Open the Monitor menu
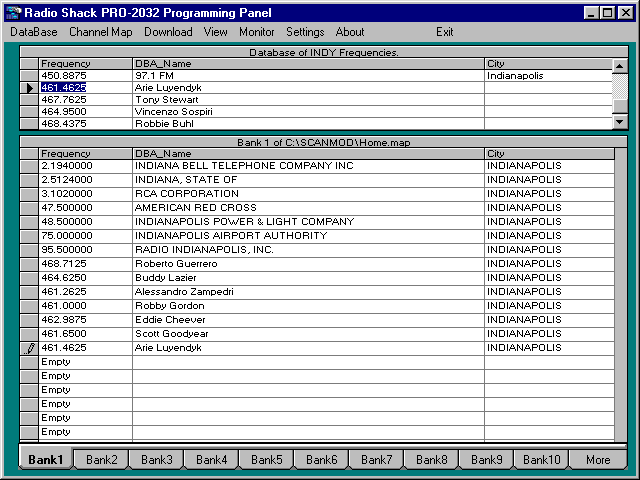 click(257, 32)
